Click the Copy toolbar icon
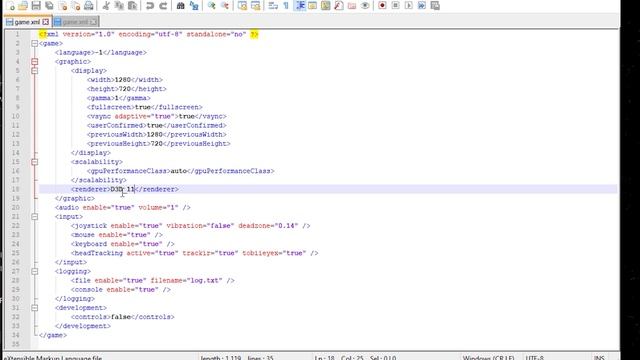The height and width of the screenshot is (360, 640). (119, 6)
